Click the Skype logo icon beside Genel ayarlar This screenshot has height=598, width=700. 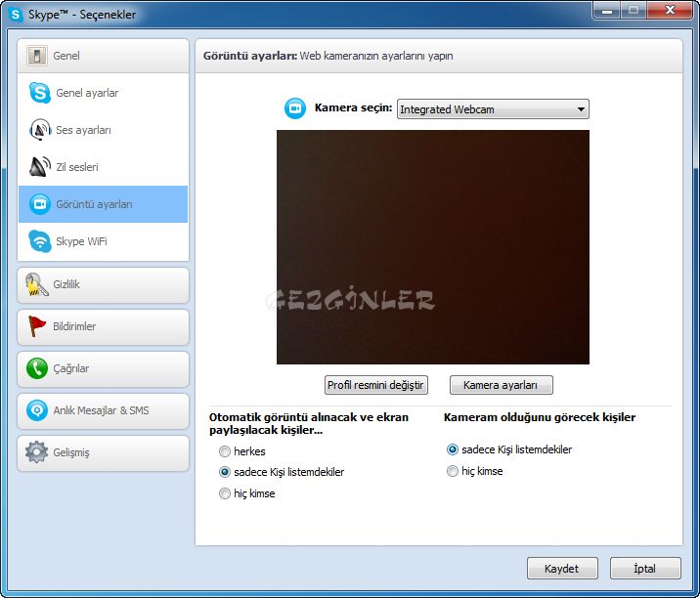click(40, 93)
